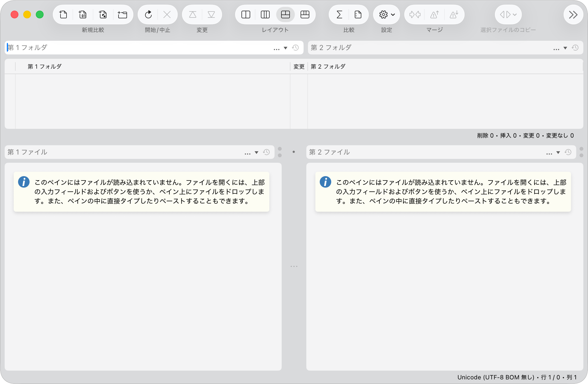Open 第 2 フォルダ history clock icon
The image size is (588, 384).
pos(575,48)
